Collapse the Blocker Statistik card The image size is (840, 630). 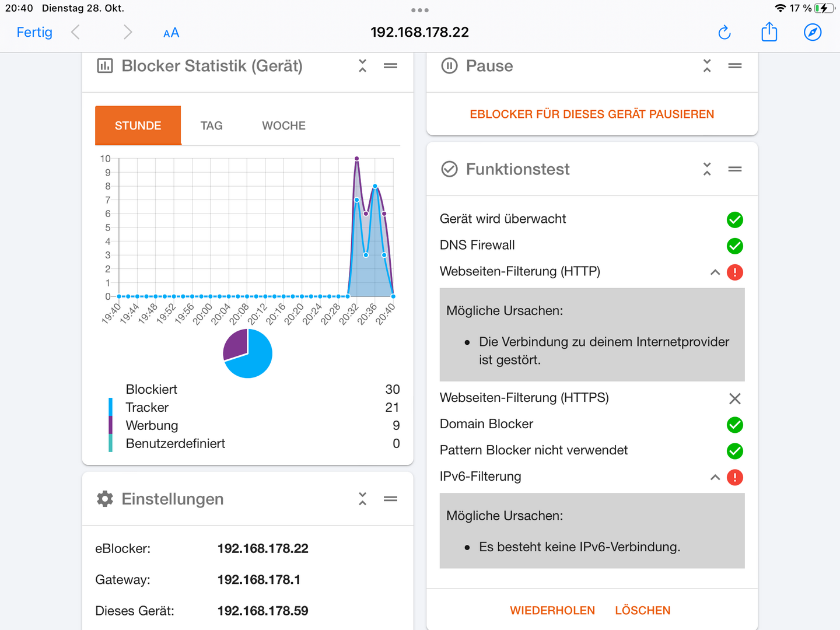tap(362, 66)
